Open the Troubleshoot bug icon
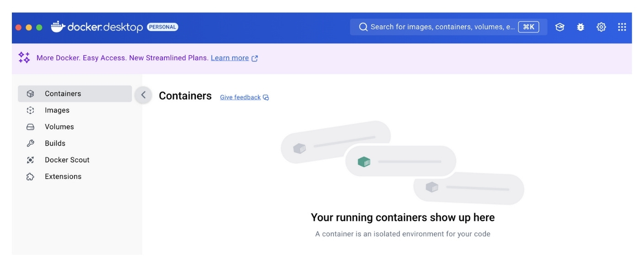 coord(580,27)
